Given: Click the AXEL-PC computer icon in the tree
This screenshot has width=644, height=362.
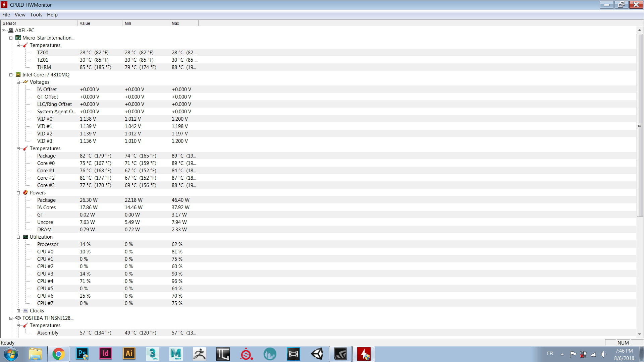Looking at the screenshot, I should point(11,31).
